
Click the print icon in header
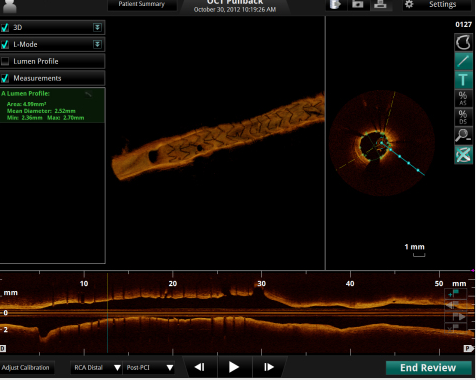coord(380,4)
